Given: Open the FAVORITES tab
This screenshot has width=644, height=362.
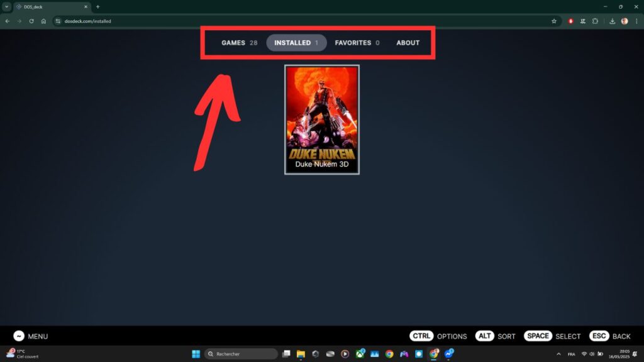Looking at the screenshot, I should click(x=357, y=43).
